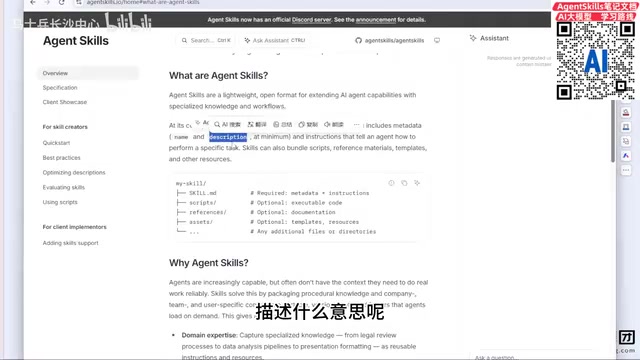This screenshot has width=640, height=360.
Task: Click the GitHub icon in the header
Action: pos(358,40)
